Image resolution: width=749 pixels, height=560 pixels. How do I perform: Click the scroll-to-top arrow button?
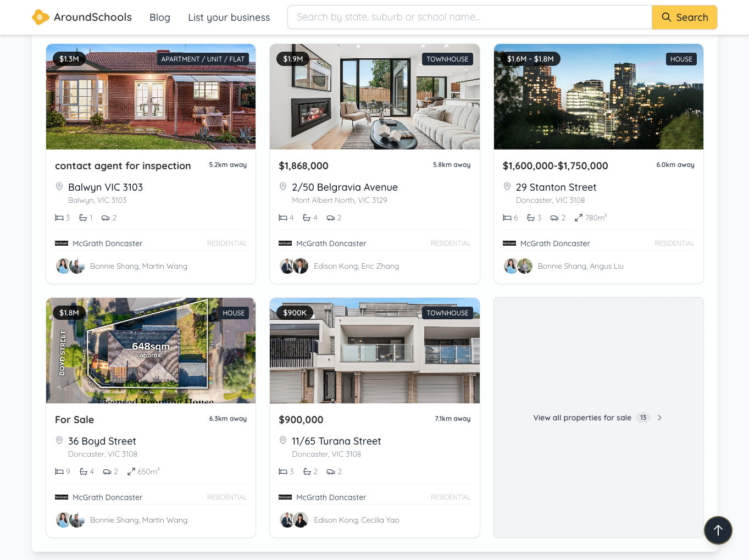[x=718, y=530]
